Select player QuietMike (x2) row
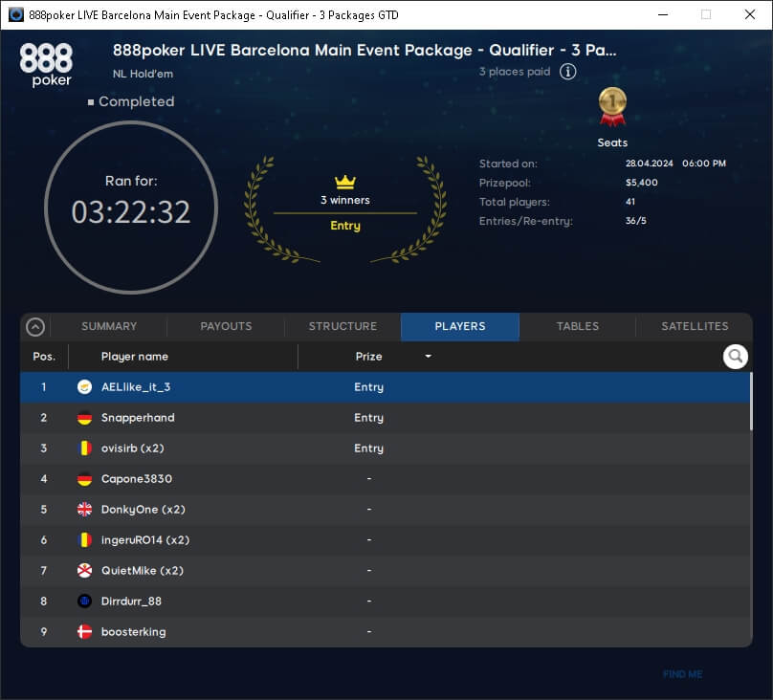Viewport: 773px width, 700px height. pyautogui.click(x=386, y=571)
